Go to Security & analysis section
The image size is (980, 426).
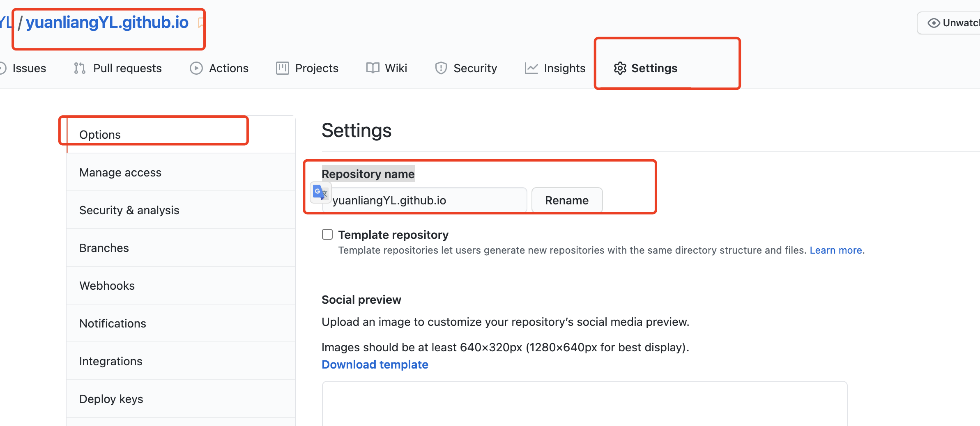pos(129,210)
